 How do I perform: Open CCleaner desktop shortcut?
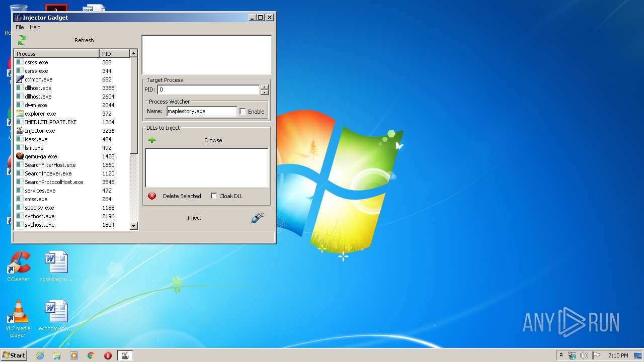pyautogui.click(x=18, y=266)
